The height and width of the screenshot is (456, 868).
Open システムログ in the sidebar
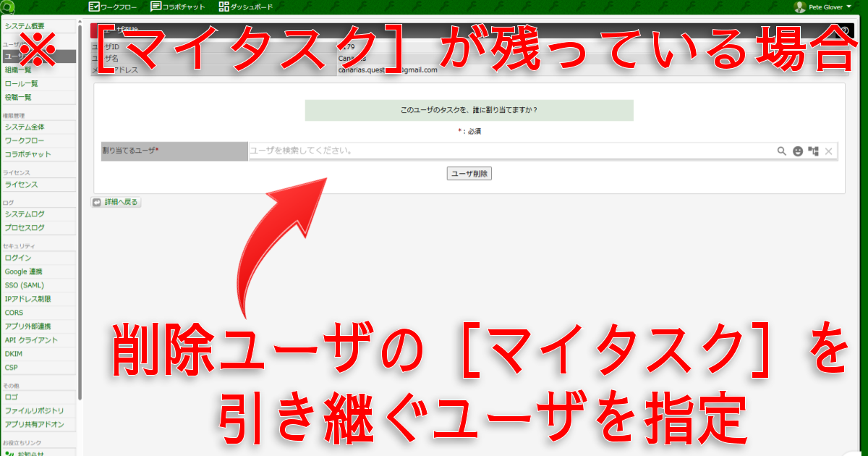(38, 215)
